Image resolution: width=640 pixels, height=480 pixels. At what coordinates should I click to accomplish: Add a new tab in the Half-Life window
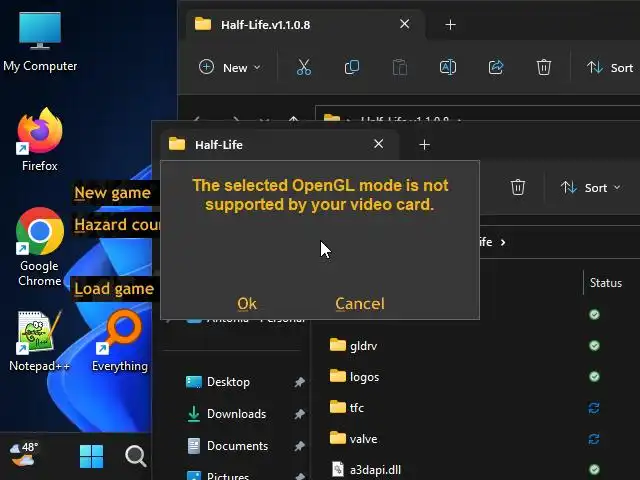click(x=424, y=145)
